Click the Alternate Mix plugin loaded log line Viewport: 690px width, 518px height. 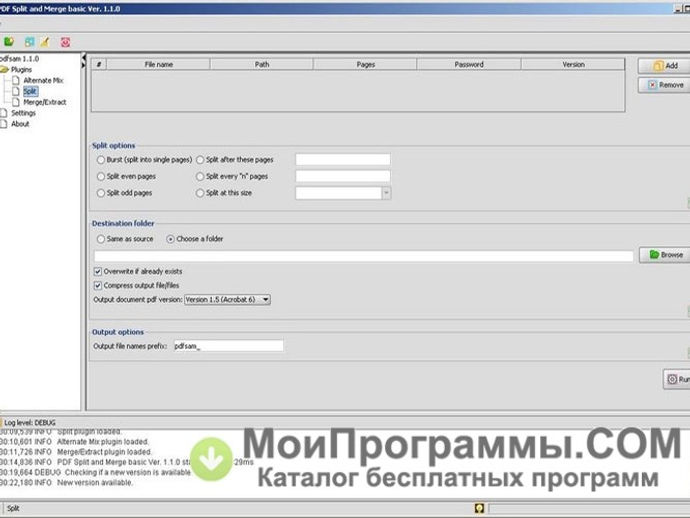tap(75, 442)
